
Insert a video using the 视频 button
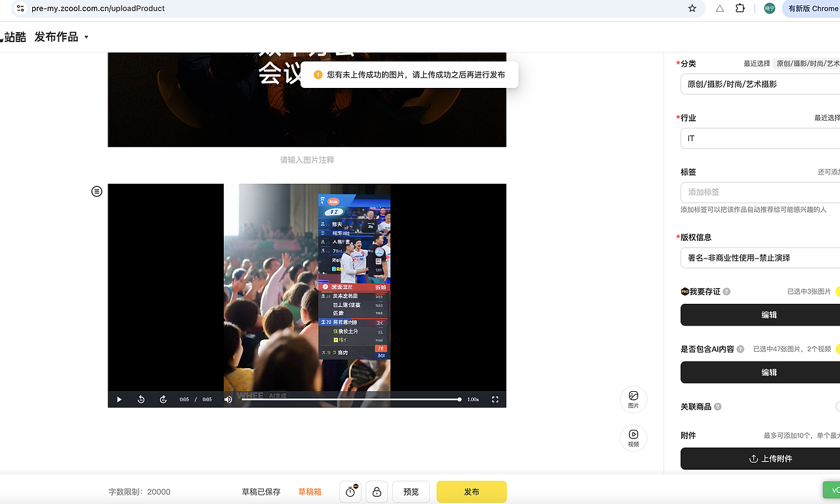point(633,438)
